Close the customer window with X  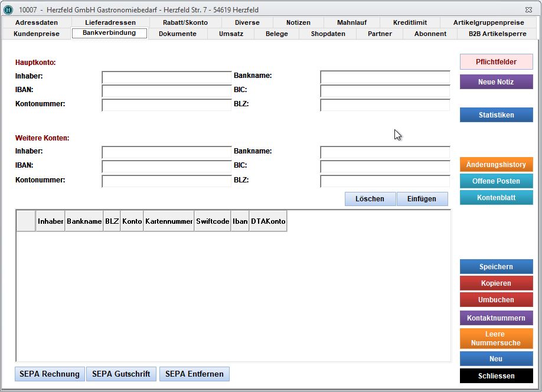coord(527,10)
